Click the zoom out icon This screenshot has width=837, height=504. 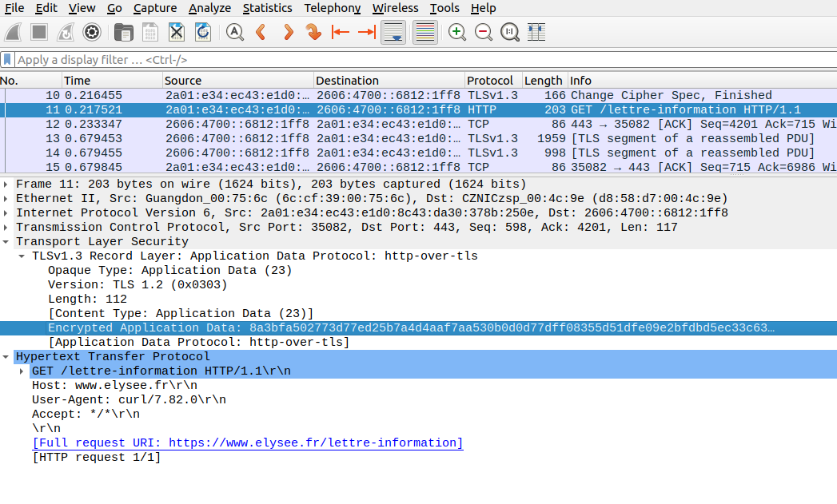[484, 32]
